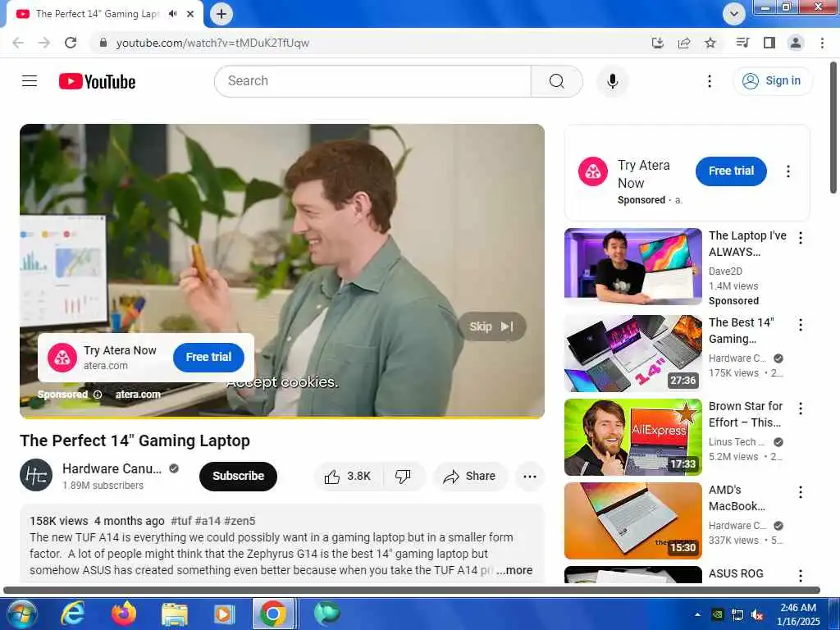Open Windows Start menu
Image resolution: width=840 pixels, height=630 pixels.
click(x=21, y=614)
